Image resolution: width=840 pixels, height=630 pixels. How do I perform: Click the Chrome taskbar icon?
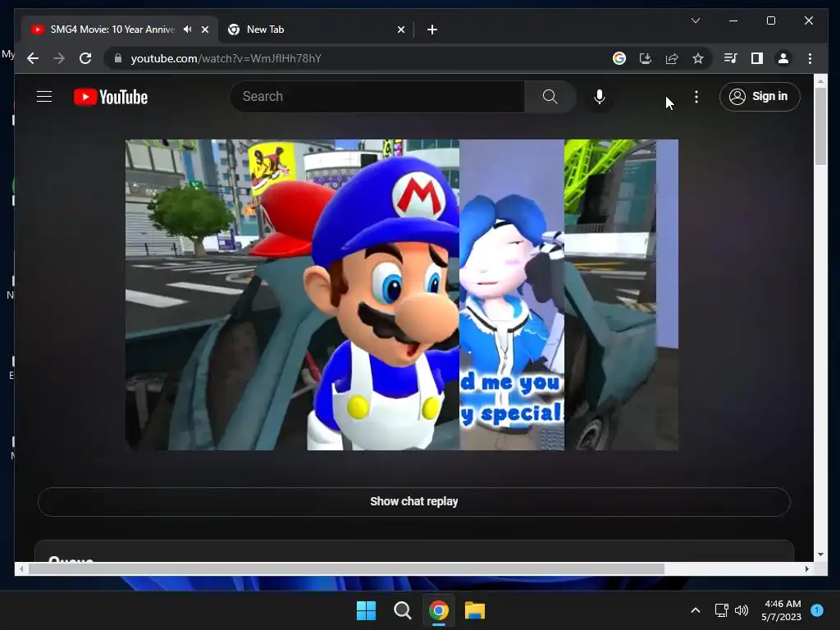[x=438, y=610]
